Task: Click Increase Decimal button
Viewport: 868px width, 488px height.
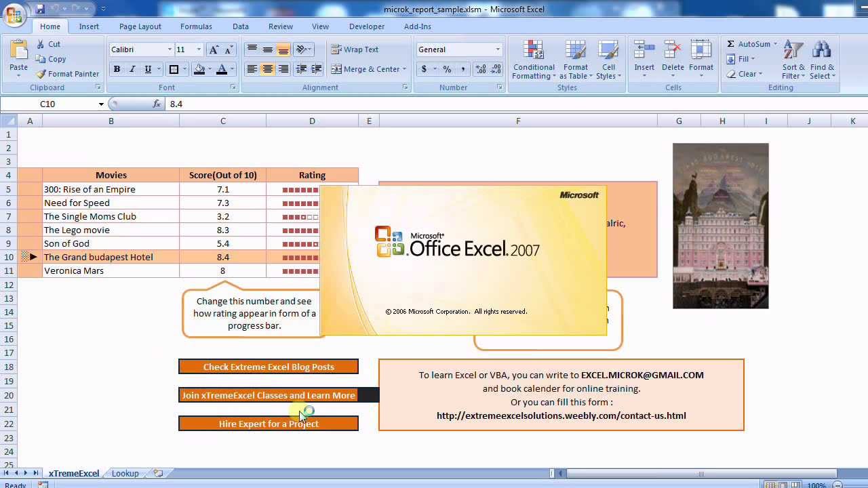Action: 481,69
